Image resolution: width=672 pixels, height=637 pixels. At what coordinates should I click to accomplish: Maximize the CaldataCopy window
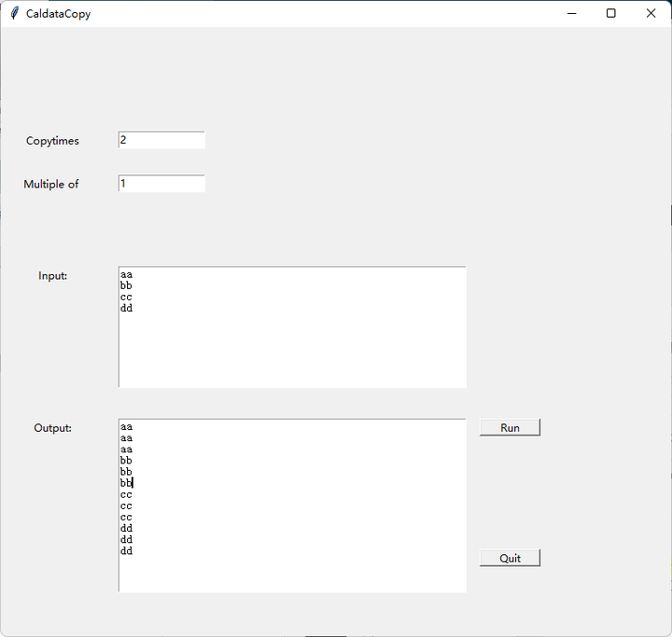pos(611,13)
